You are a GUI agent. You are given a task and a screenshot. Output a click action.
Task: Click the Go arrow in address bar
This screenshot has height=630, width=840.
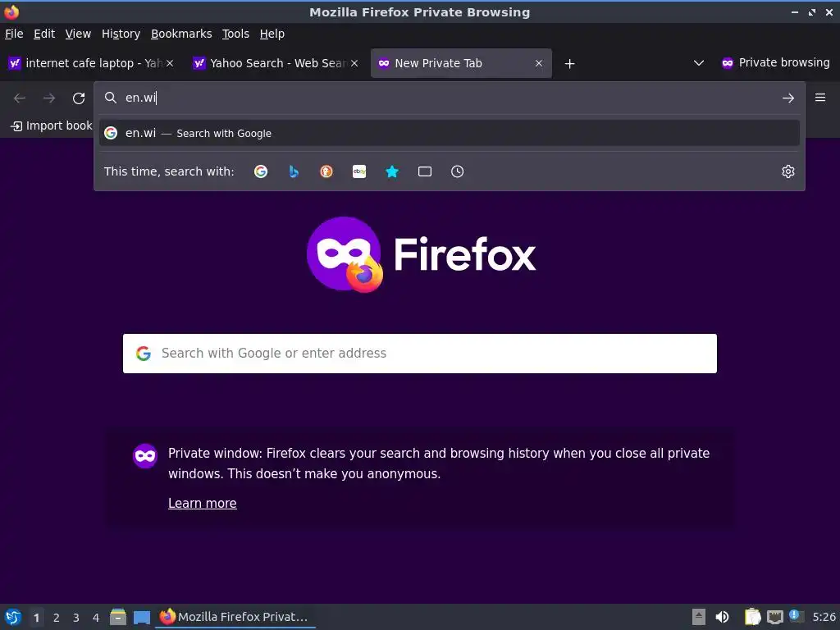point(788,98)
